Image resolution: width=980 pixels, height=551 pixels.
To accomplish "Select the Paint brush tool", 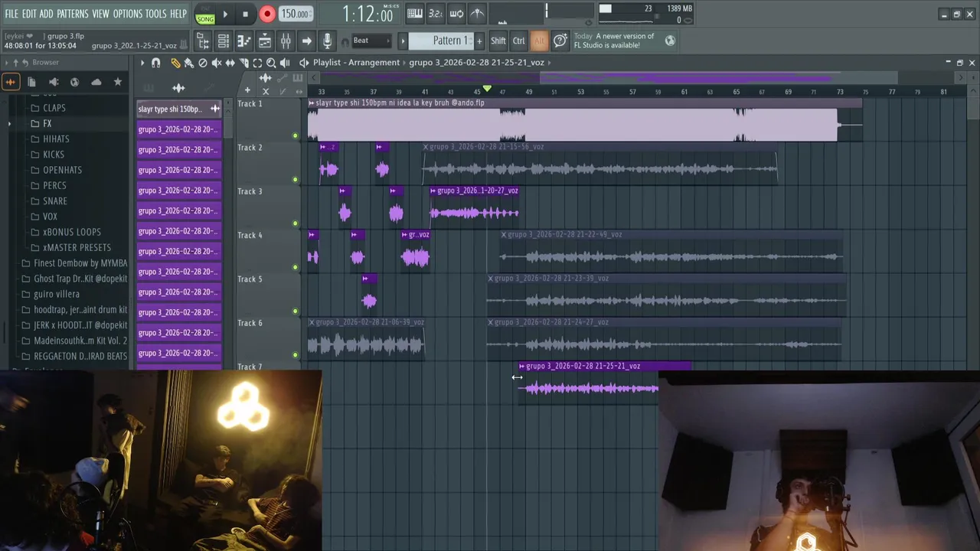I will (188, 63).
